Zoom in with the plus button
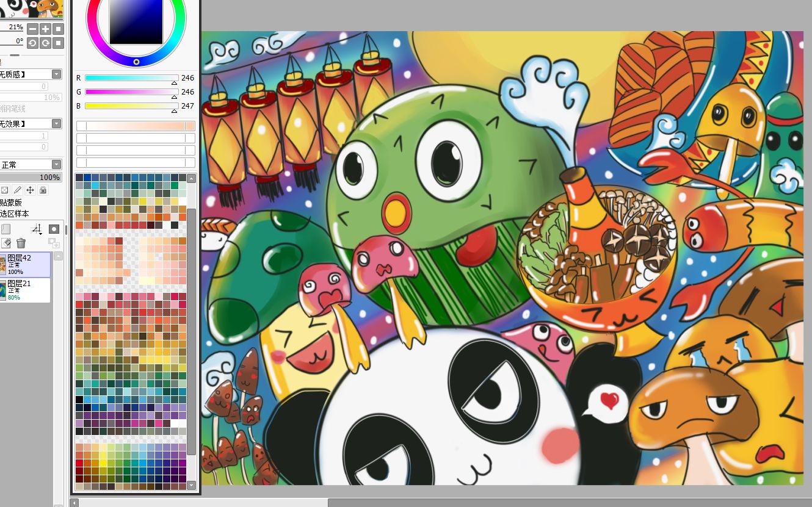This screenshot has height=507, width=812. pyautogui.click(x=45, y=29)
